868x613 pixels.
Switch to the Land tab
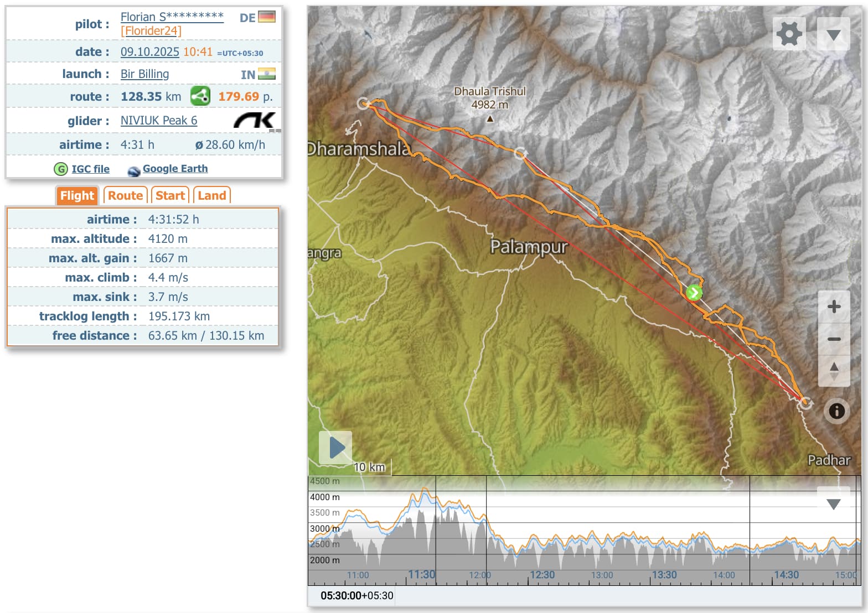[211, 196]
